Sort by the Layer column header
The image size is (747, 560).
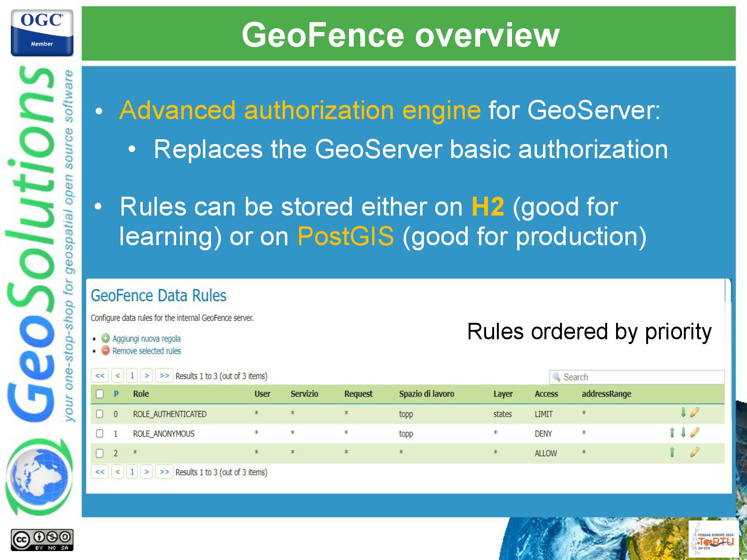(503, 394)
